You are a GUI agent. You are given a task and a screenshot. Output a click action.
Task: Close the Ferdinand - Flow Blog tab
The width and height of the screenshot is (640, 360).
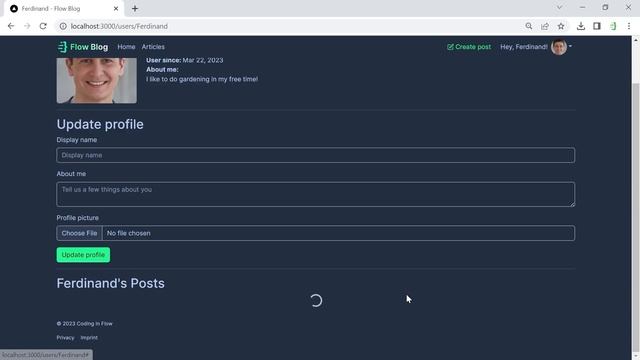coord(116,9)
